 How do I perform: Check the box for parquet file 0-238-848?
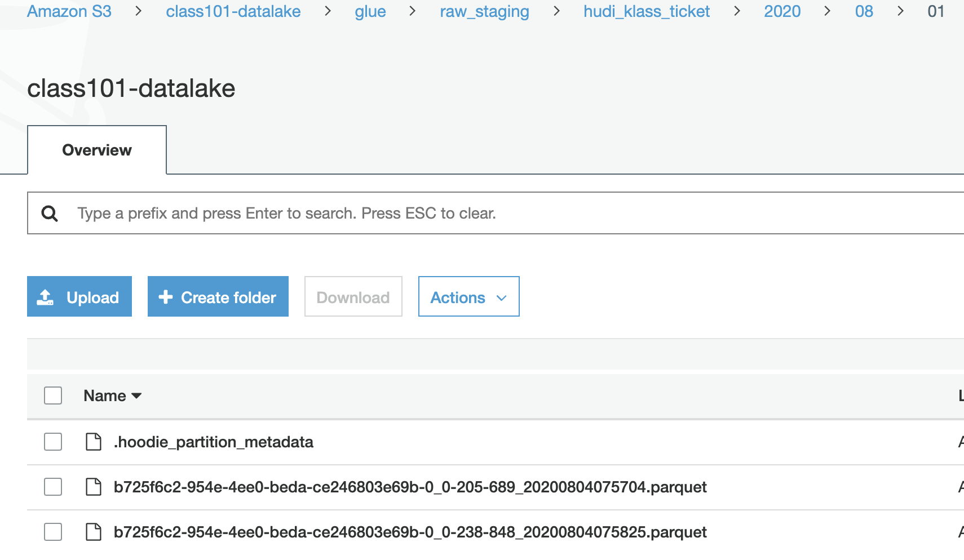click(x=53, y=532)
